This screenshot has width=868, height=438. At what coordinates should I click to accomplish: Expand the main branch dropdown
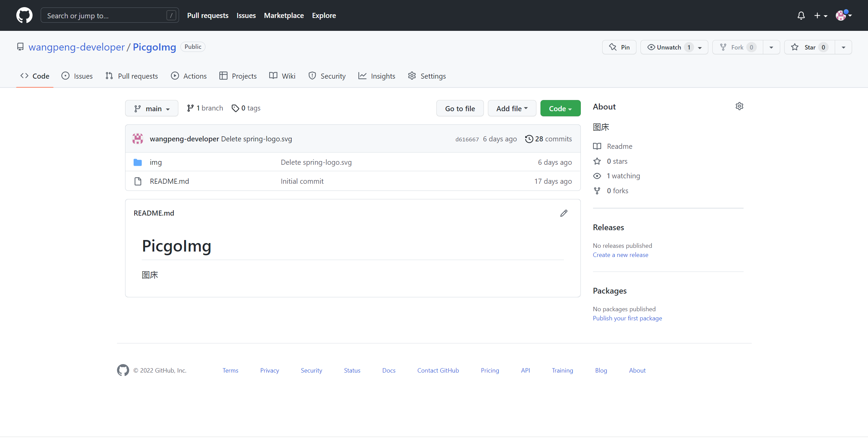pos(152,108)
